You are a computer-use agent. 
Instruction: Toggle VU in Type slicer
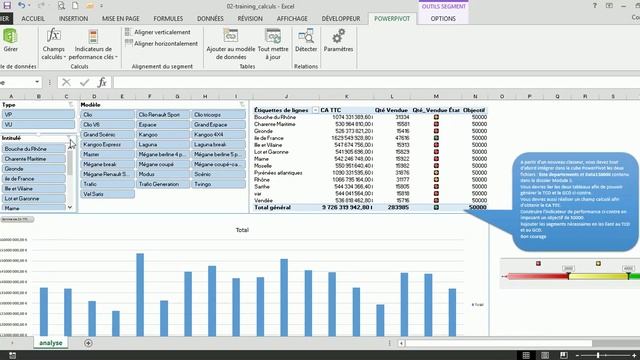click(x=38, y=124)
